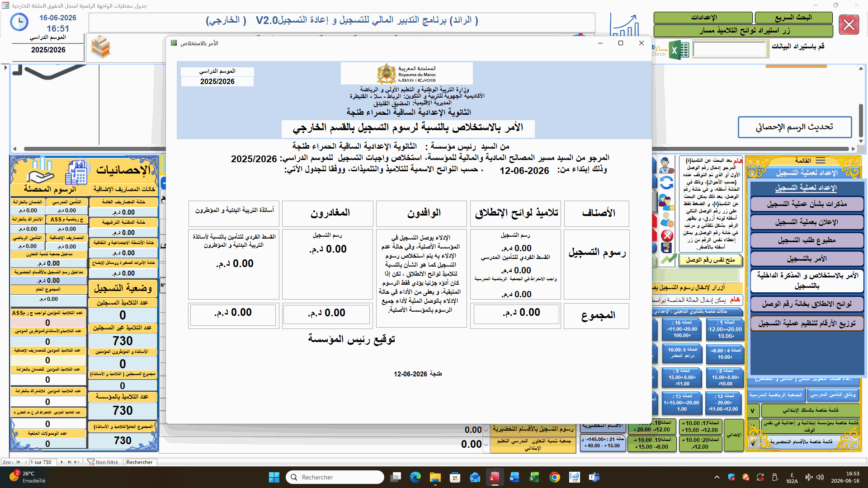Open Outlook from the taskbar
Viewport: 868px width, 488px height.
pyautogui.click(x=475, y=477)
